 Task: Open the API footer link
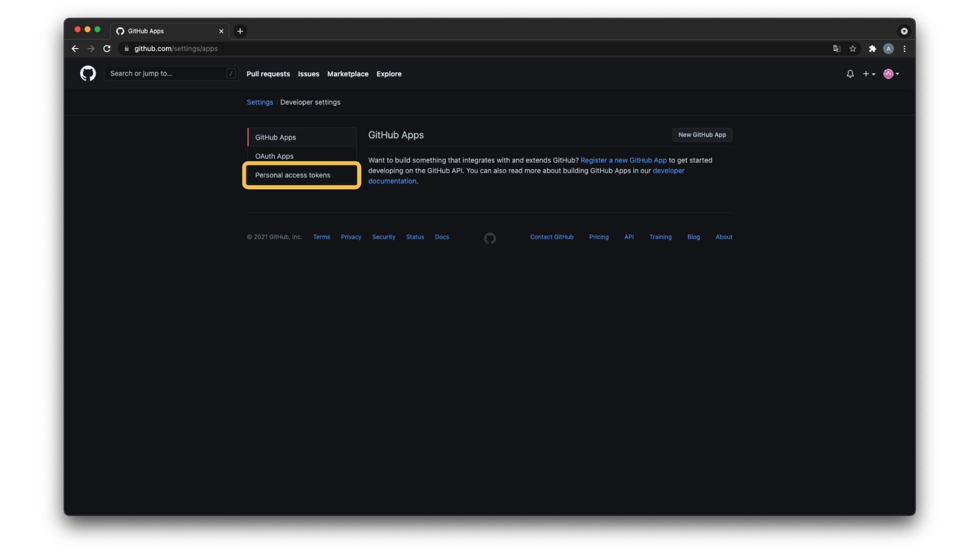pyautogui.click(x=629, y=237)
